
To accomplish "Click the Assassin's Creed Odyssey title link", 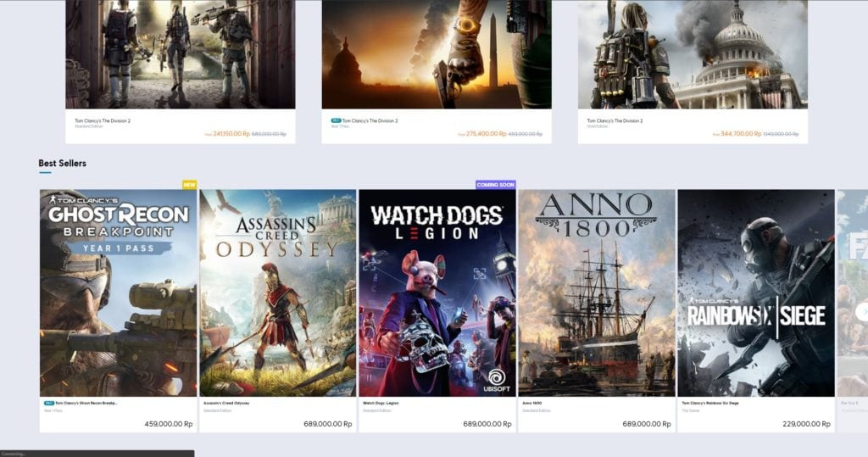I will pos(227,403).
